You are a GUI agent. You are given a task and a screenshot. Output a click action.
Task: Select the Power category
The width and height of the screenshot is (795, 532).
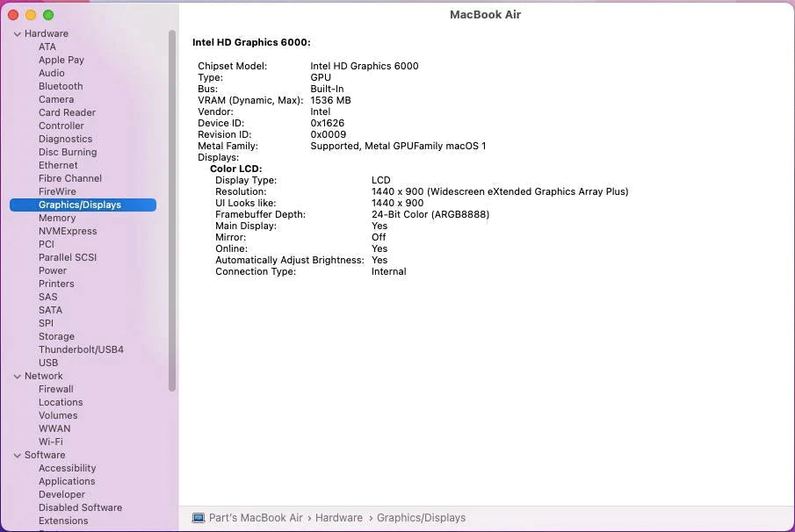[x=53, y=270]
